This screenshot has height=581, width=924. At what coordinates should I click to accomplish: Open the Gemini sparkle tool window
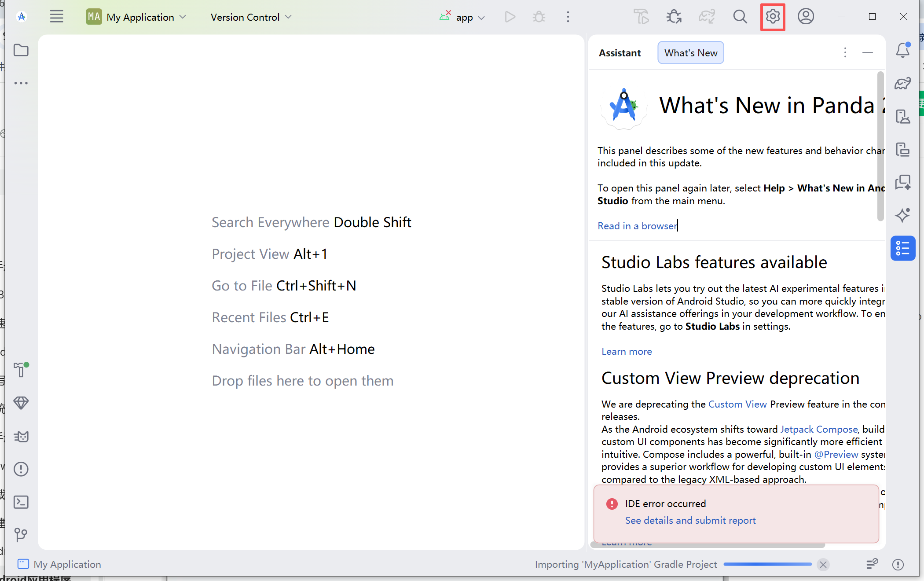coord(903,215)
